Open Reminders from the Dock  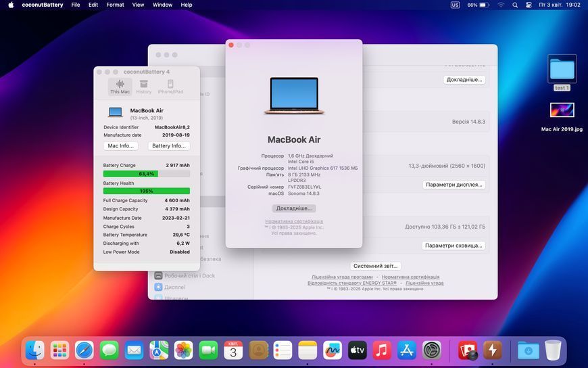click(283, 350)
